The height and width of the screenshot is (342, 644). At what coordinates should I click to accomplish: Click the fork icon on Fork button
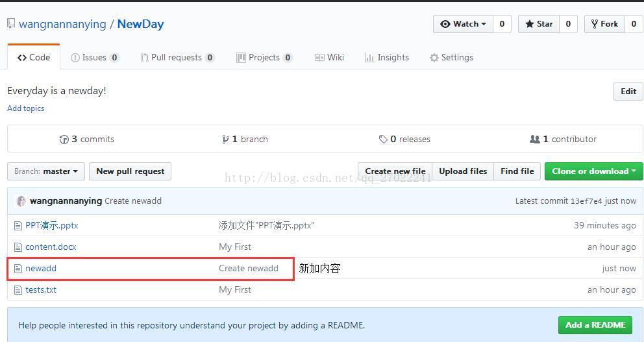coord(594,24)
